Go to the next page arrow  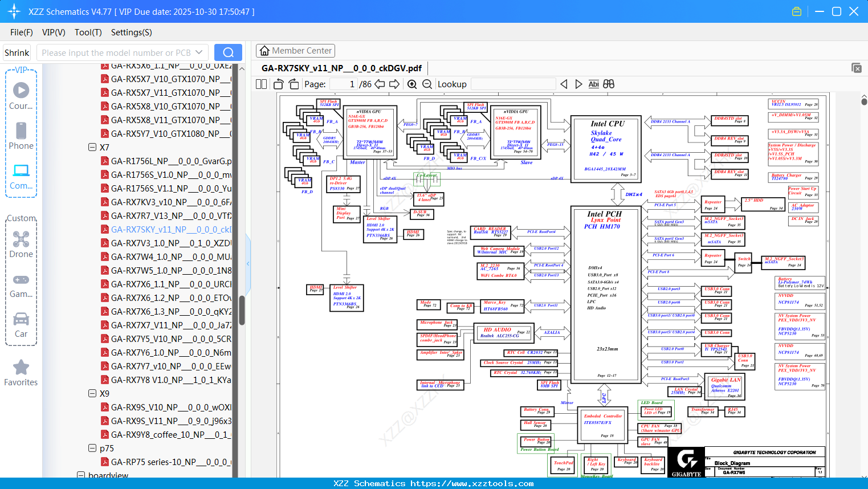(x=394, y=84)
